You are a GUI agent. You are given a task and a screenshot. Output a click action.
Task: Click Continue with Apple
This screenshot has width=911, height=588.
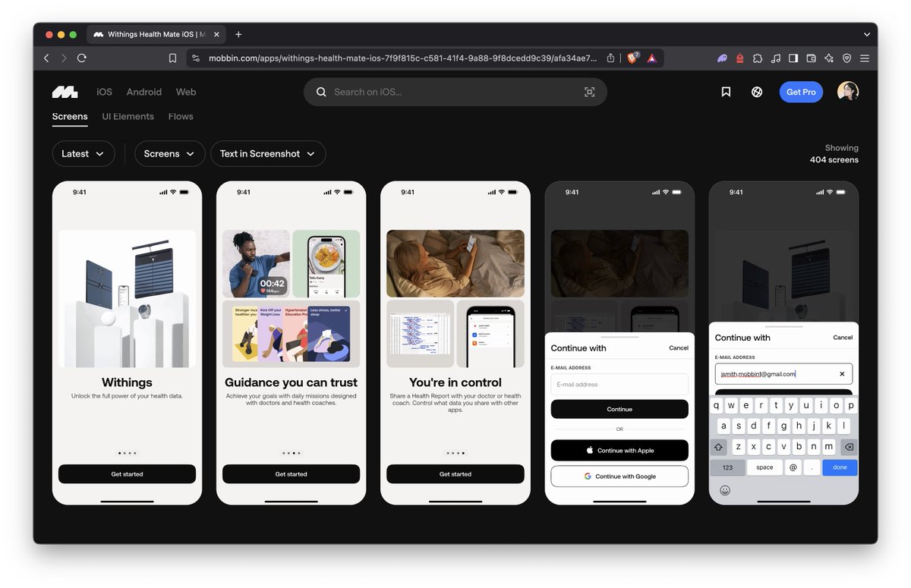pyautogui.click(x=619, y=450)
